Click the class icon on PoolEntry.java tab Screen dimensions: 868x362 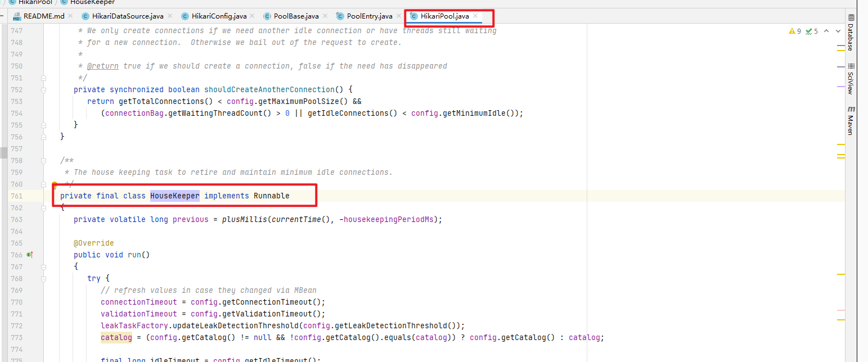340,16
